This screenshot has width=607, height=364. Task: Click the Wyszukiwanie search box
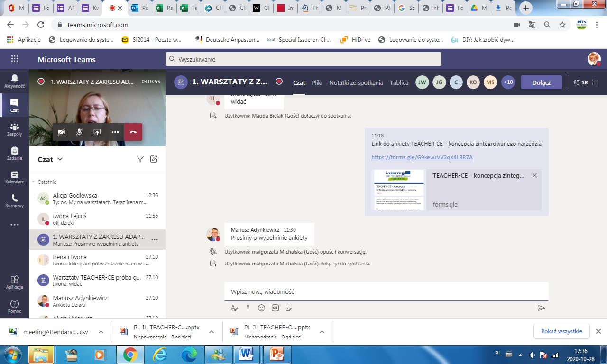tap(303, 59)
